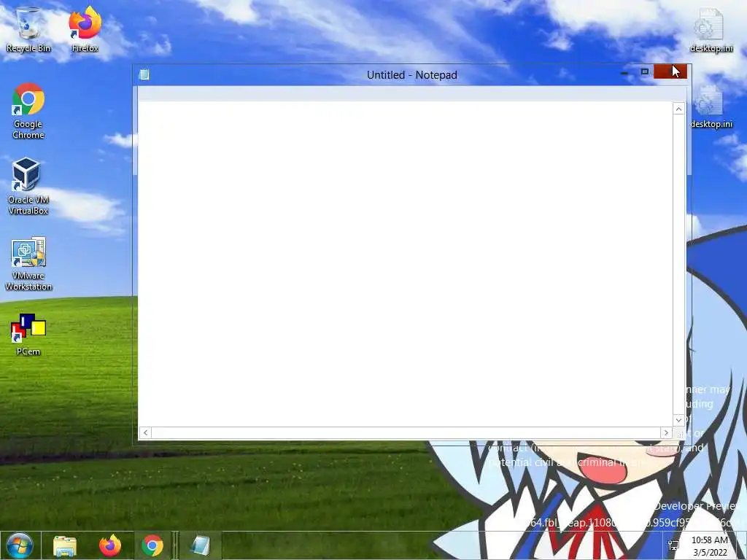Image resolution: width=747 pixels, height=560 pixels.
Task: Select the Recycle Bin desktop icon
Action: (28, 29)
